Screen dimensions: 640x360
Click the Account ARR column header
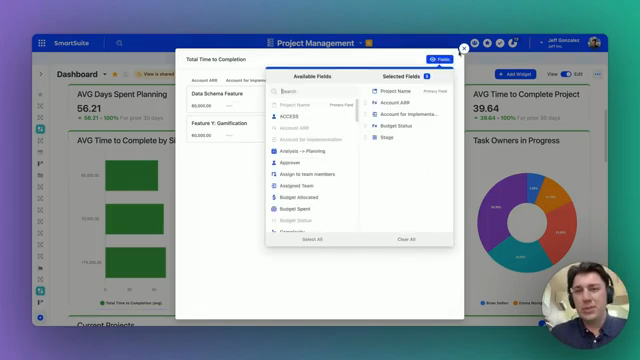tap(204, 80)
